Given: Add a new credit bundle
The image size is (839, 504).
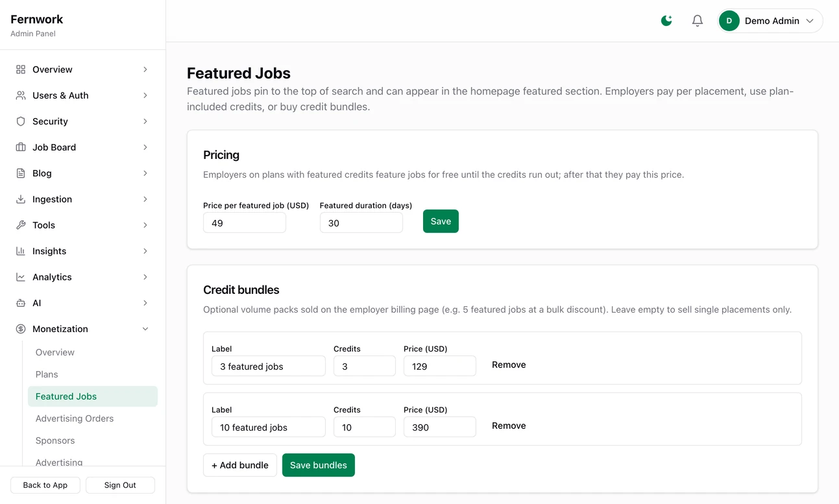Looking at the screenshot, I should [x=240, y=465].
